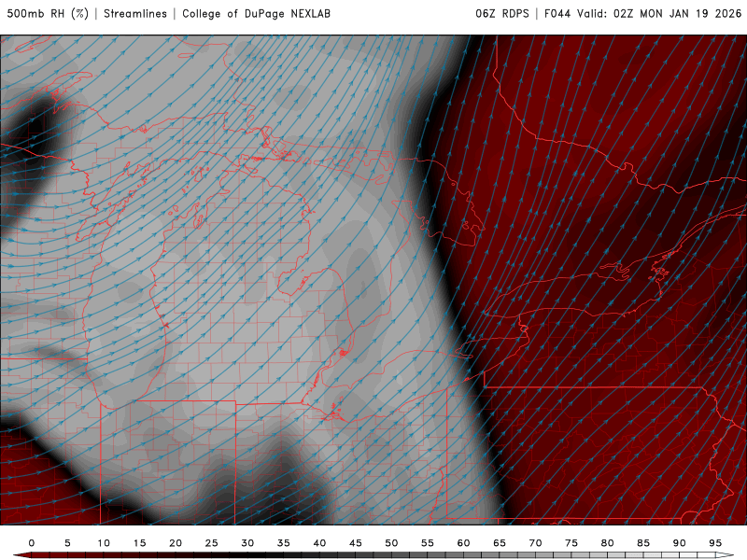747x560 pixels.
Task: Click the "35" label on the color scale
Action: coord(284,543)
